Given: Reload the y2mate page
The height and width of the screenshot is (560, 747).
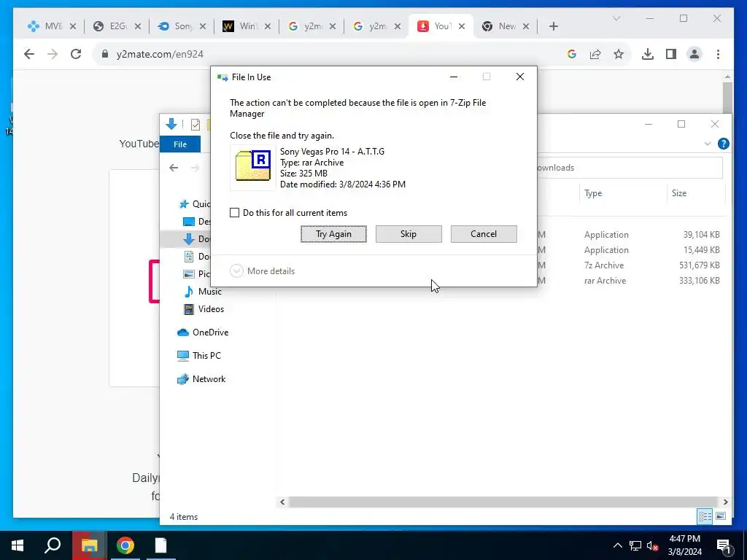Looking at the screenshot, I should coord(76,54).
